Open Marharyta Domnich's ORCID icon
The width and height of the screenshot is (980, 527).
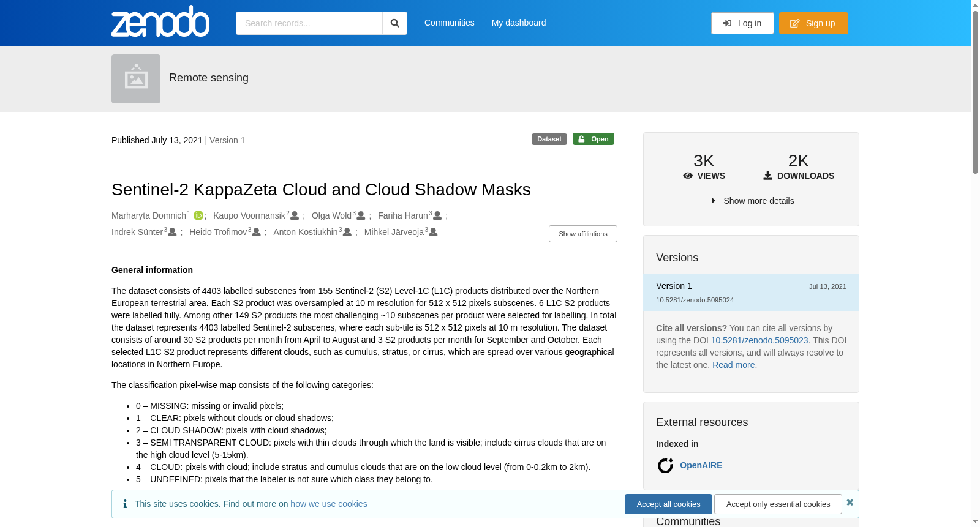pyautogui.click(x=198, y=215)
